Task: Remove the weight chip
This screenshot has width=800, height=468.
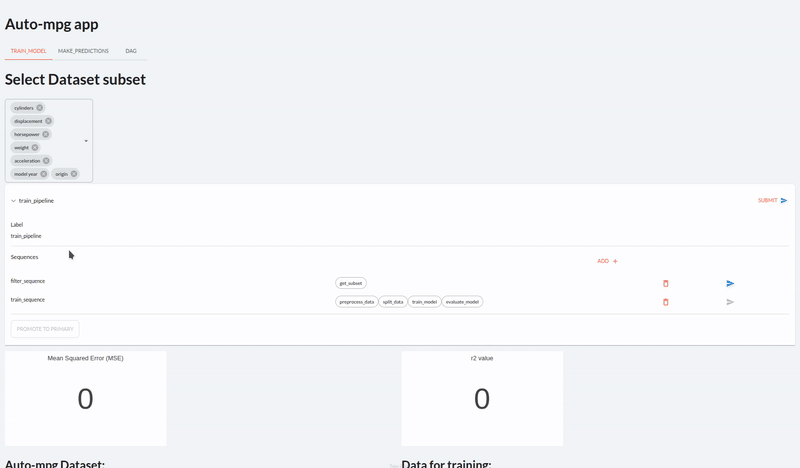Action: (x=35, y=147)
